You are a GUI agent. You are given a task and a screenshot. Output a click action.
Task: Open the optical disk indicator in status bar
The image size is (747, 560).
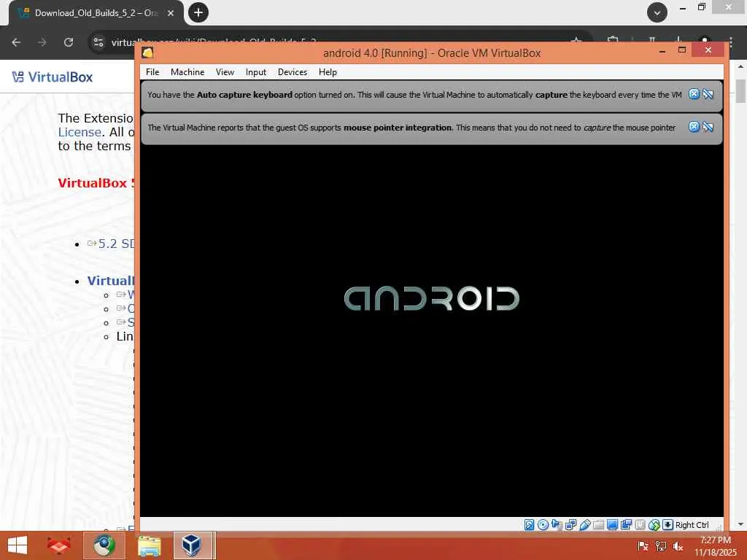(x=543, y=525)
